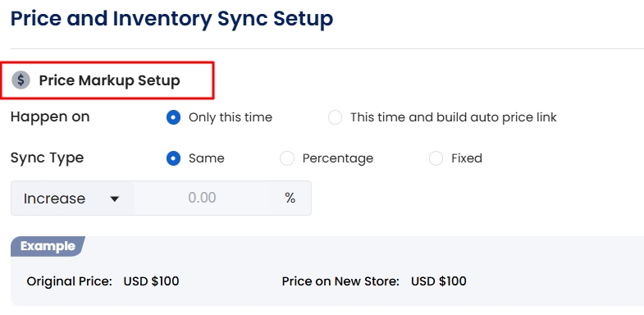Click the Example badge
644x315 pixels.
[x=48, y=246]
